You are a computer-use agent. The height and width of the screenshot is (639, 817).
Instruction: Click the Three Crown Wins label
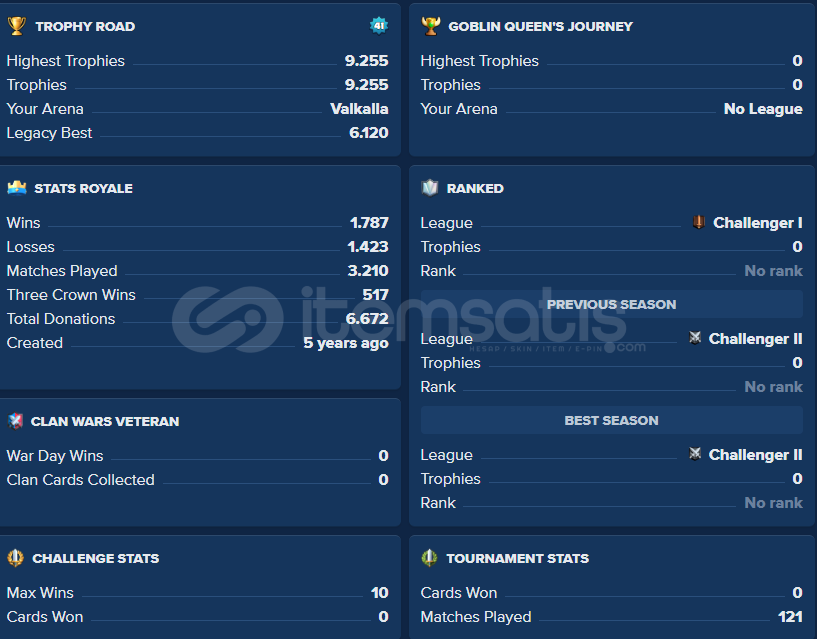click(x=71, y=295)
